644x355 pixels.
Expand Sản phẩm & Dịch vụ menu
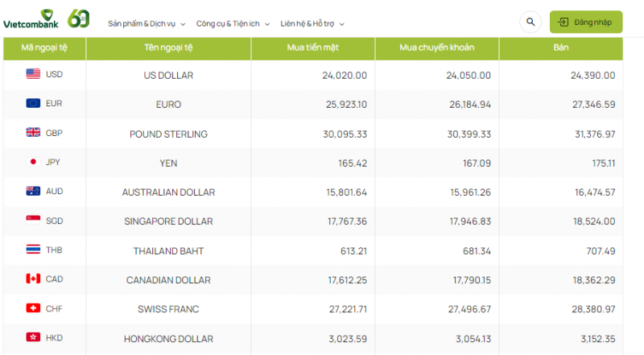pos(147,23)
